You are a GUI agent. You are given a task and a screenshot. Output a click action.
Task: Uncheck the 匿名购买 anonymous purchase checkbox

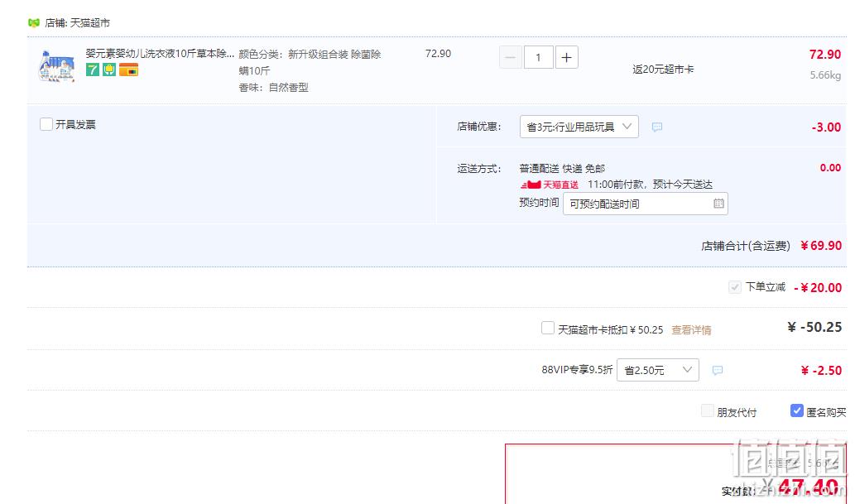pos(797,410)
